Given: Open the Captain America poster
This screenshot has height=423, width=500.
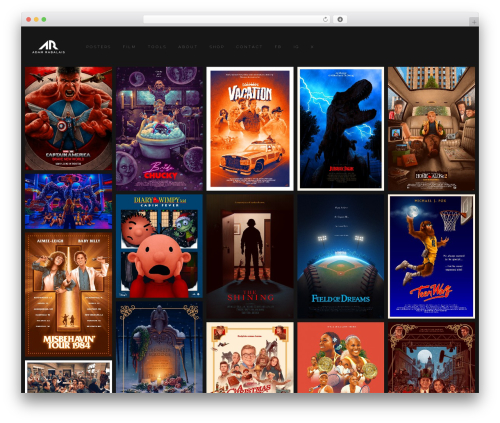Looking at the screenshot, I should click(x=68, y=118).
